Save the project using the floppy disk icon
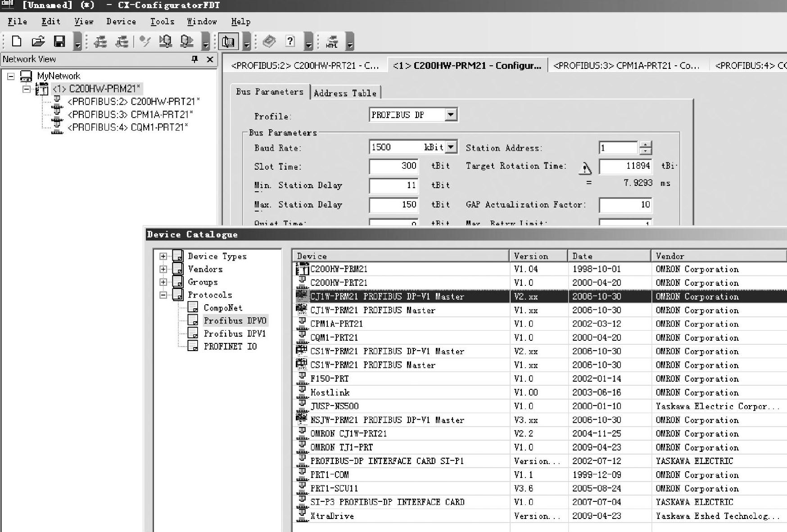The width and height of the screenshot is (787, 532). pyautogui.click(x=59, y=41)
